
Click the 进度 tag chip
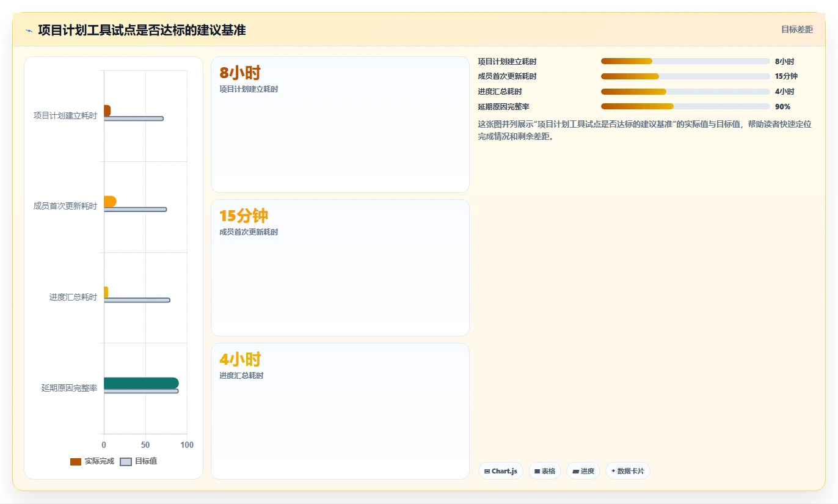(583, 471)
